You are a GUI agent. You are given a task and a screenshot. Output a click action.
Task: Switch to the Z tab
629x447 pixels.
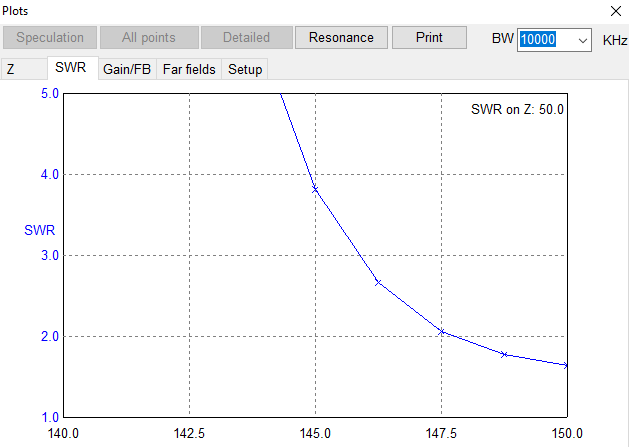(x=11, y=70)
